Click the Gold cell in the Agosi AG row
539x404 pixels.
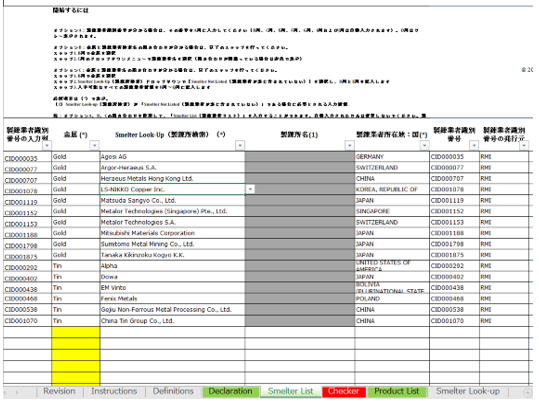[x=76, y=157]
